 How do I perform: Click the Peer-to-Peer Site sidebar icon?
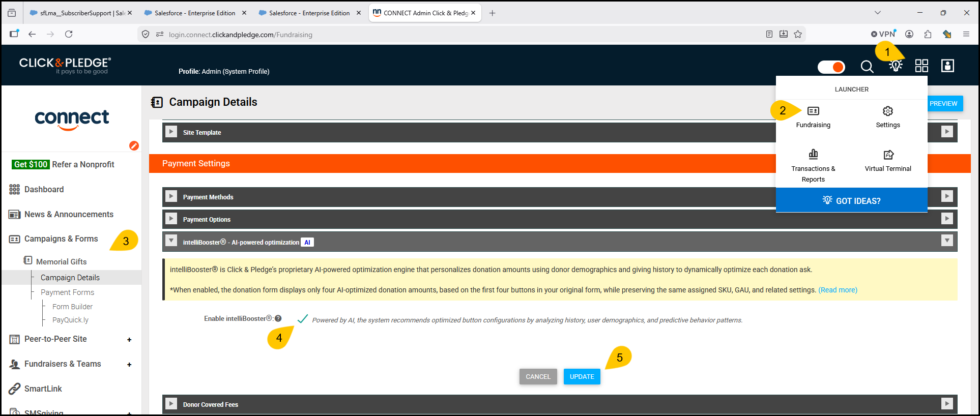(14, 339)
